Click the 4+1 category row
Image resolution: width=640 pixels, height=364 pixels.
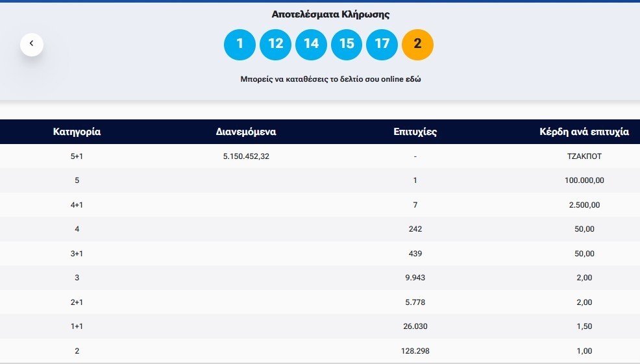[x=77, y=205]
